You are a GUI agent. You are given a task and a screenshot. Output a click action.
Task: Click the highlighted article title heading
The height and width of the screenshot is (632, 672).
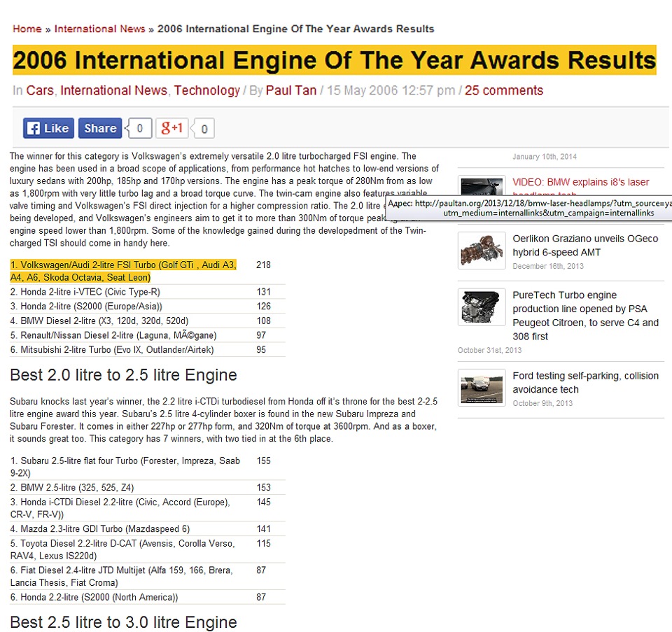[x=335, y=60]
